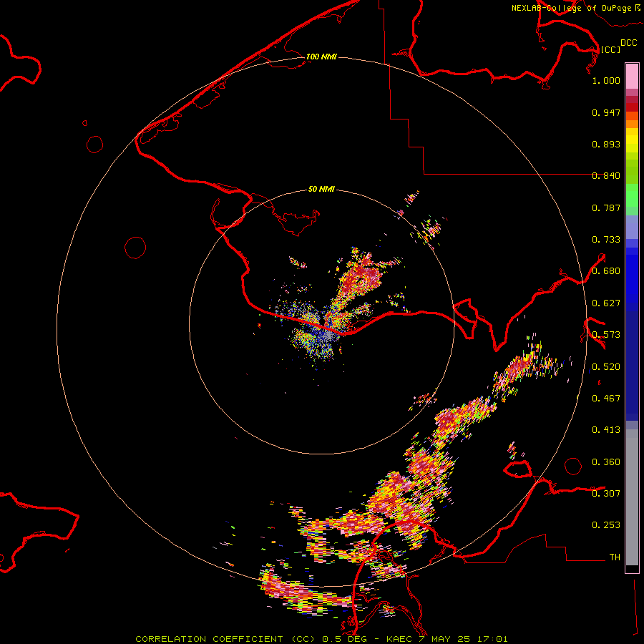Click the 0.947 colorbar value
Screen dimensions: 644x644
pos(606,112)
